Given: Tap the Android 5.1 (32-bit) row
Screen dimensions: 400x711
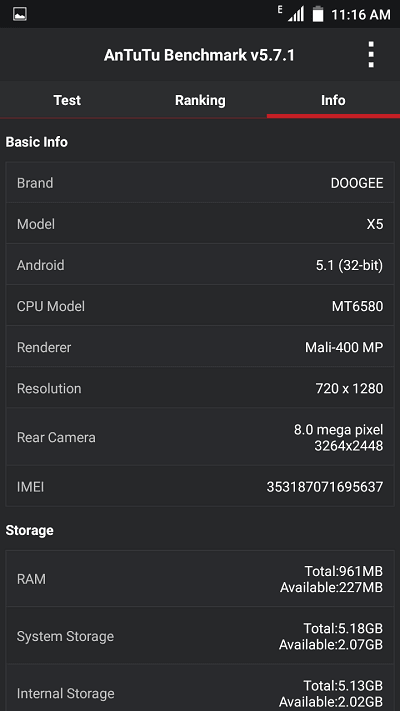Looking at the screenshot, I should 200,265.
